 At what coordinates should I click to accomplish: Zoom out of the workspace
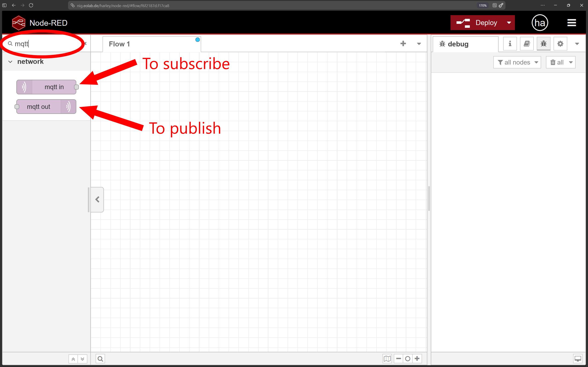point(398,359)
